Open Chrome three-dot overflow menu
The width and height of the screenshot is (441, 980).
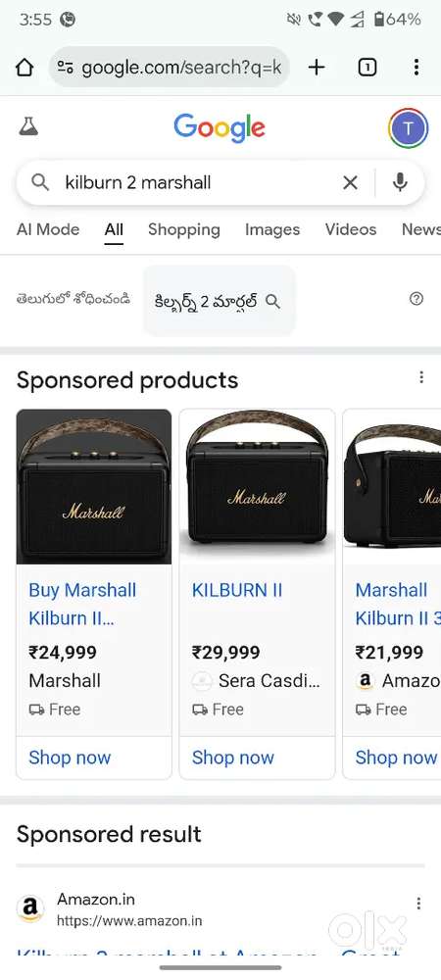(416, 67)
